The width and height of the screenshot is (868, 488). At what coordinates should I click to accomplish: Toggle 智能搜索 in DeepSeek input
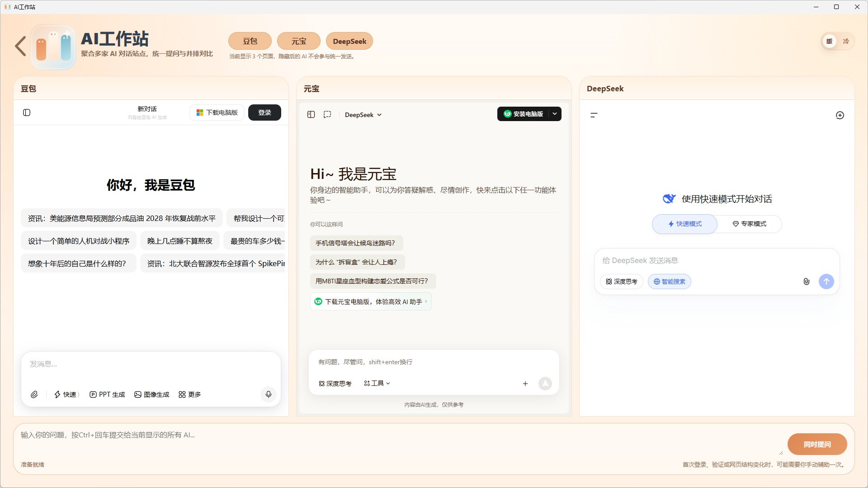tap(670, 282)
